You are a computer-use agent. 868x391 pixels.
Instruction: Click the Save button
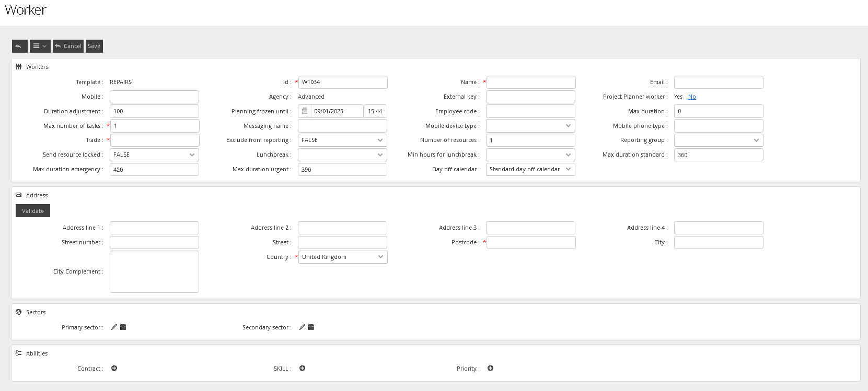pyautogui.click(x=94, y=46)
